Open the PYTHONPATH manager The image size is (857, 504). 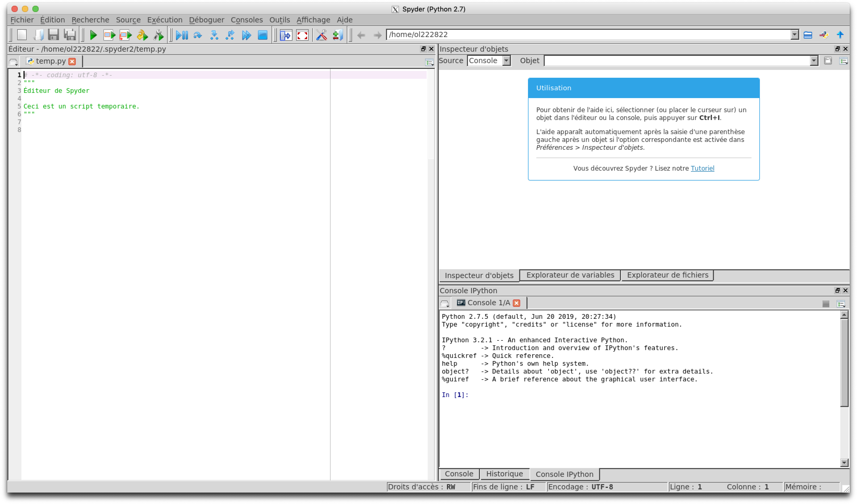click(x=338, y=35)
